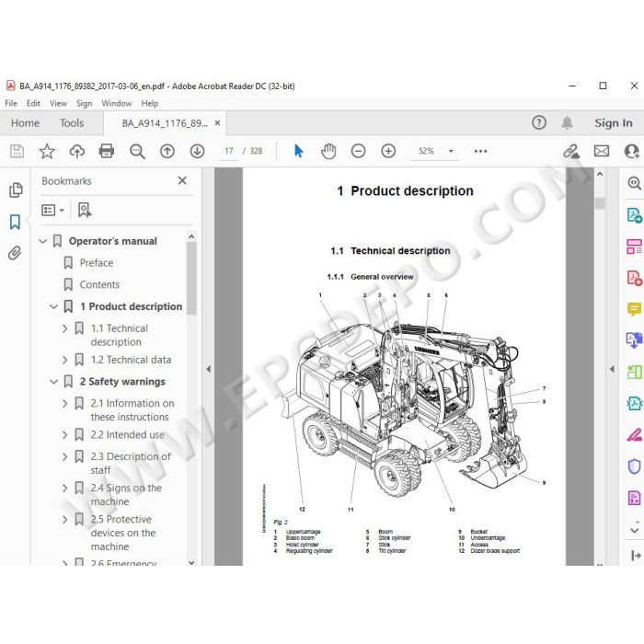Expand the 2.2 Intended use bookmark
This screenshot has width=644, height=644.
[64, 434]
